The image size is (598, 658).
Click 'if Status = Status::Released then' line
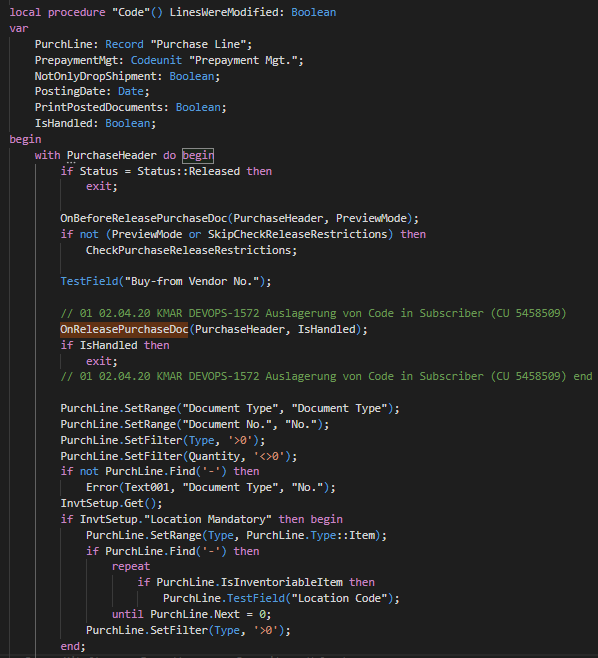point(166,171)
